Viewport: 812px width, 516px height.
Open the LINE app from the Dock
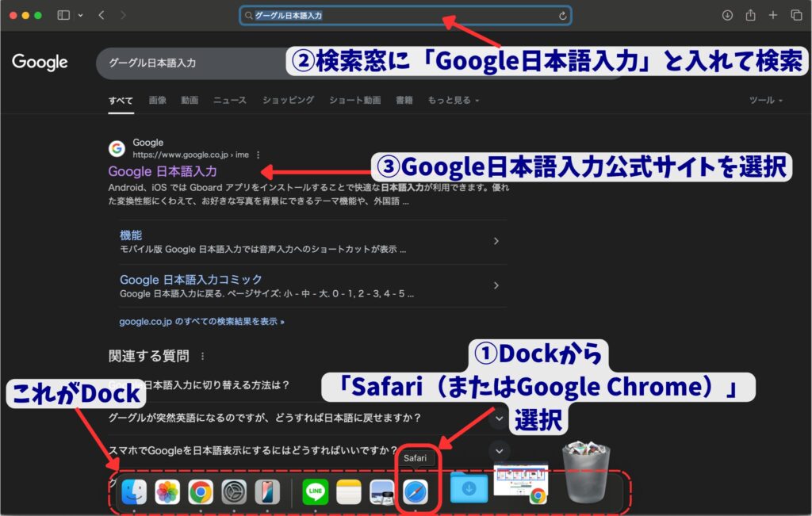(316, 491)
